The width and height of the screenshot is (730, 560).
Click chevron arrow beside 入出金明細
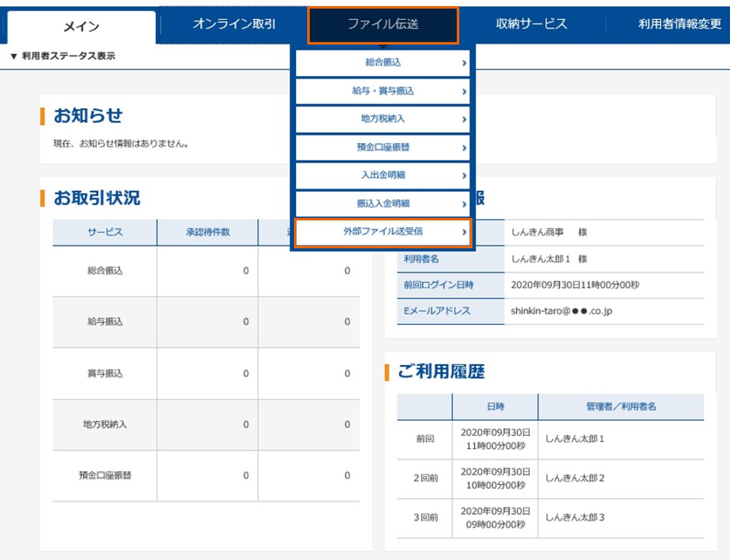point(464,175)
